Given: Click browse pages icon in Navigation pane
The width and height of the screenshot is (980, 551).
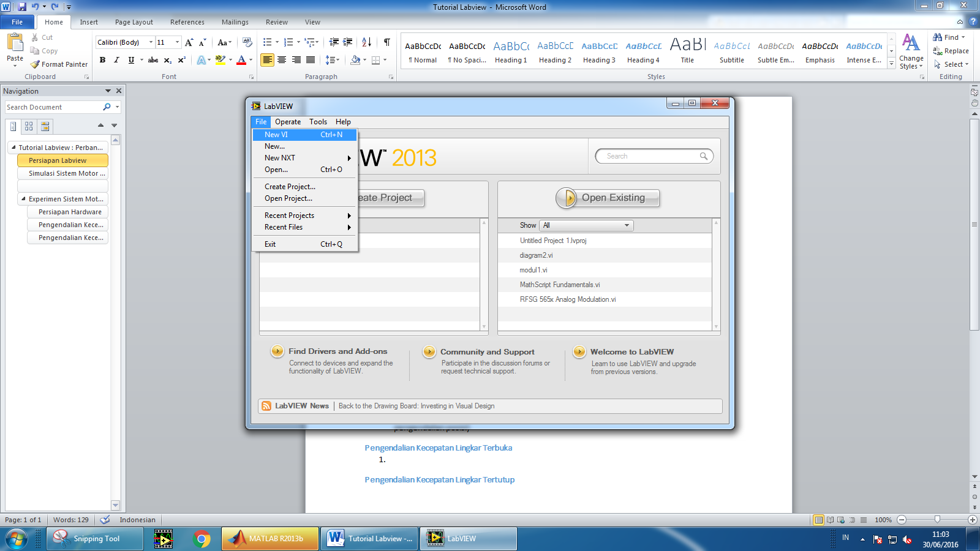Looking at the screenshot, I should (x=29, y=126).
